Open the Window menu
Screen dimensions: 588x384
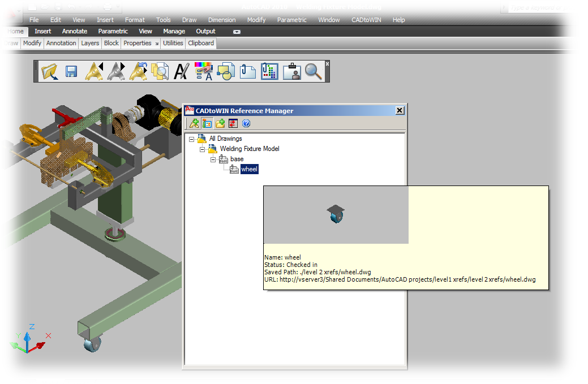pyautogui.click(x=329, y=20)
